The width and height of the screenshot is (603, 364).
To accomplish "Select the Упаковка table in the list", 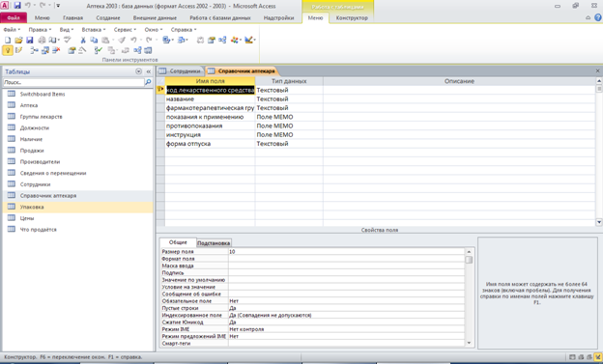I will (77, 207).
